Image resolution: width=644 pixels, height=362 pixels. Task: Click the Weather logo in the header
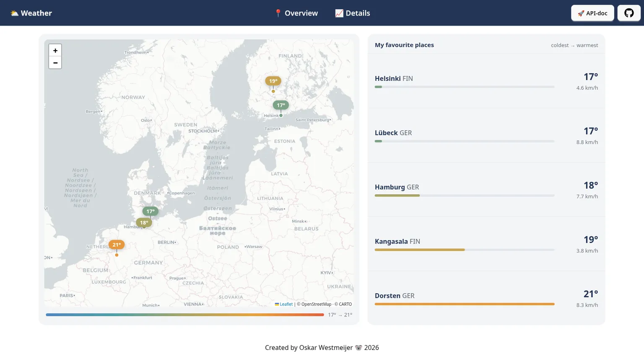[x=31, y=13]
